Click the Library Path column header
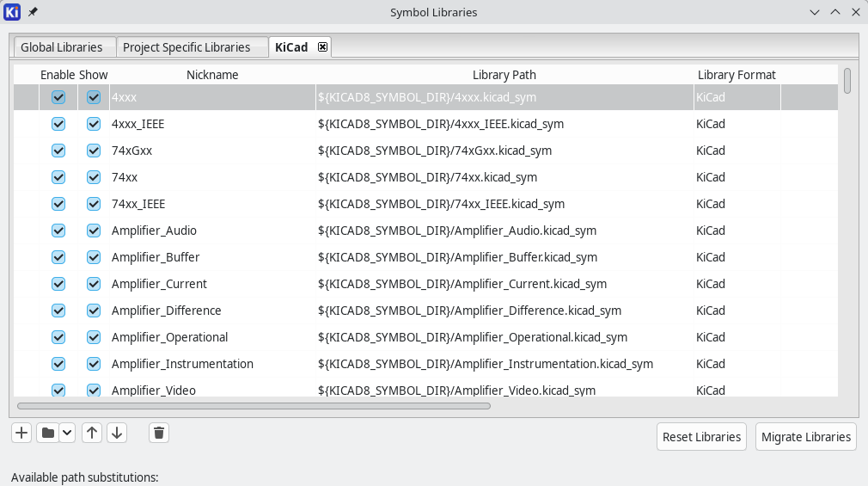This screenshot has height=486, width=868. (x=504, y=75)
